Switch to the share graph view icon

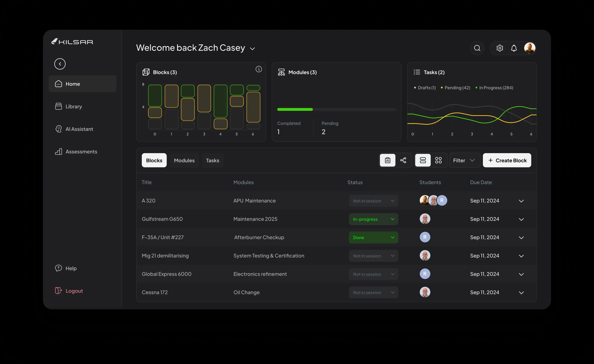[403, 160]
